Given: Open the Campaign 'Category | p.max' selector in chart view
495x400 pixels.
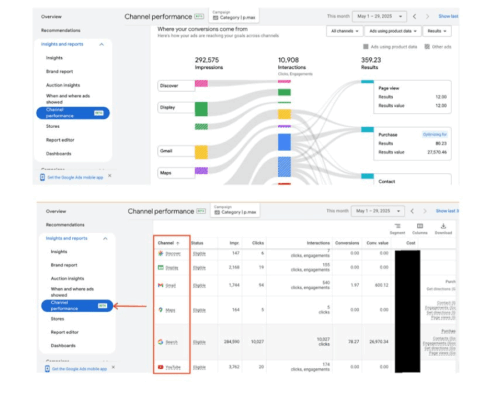Looking at the screenshot, I should coord(234,16).
